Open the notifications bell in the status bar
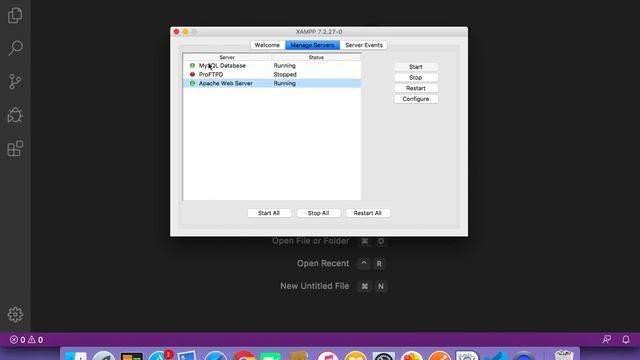The height and width of the screenshot is (360, 640). (x=625, y=339)
